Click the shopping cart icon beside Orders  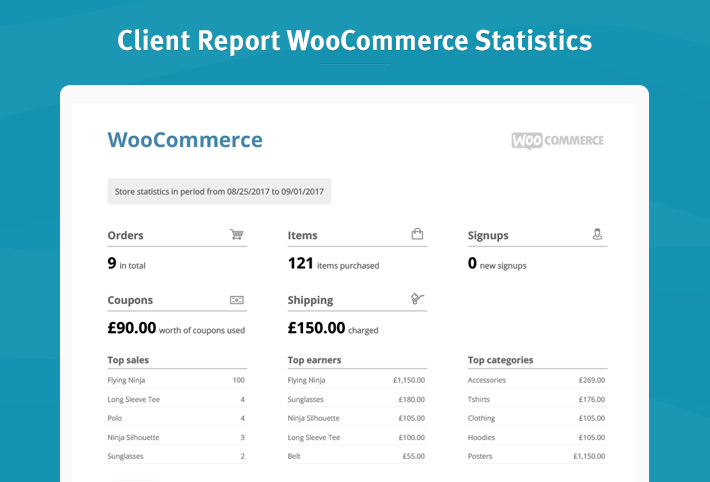[237, 235]
